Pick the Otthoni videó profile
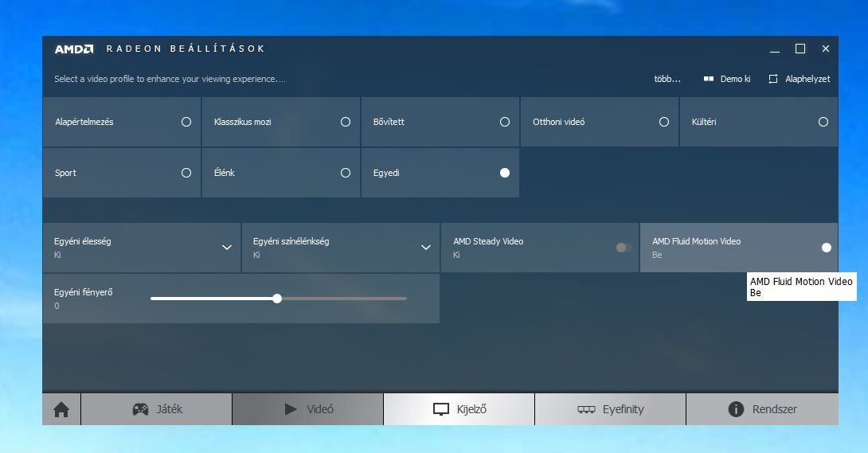868x453 pixels. click(600, 122)
